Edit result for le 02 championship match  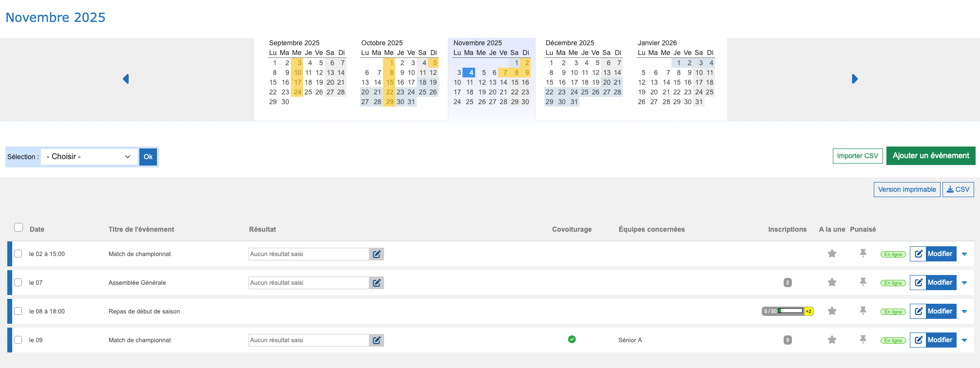tap(376, 254)
